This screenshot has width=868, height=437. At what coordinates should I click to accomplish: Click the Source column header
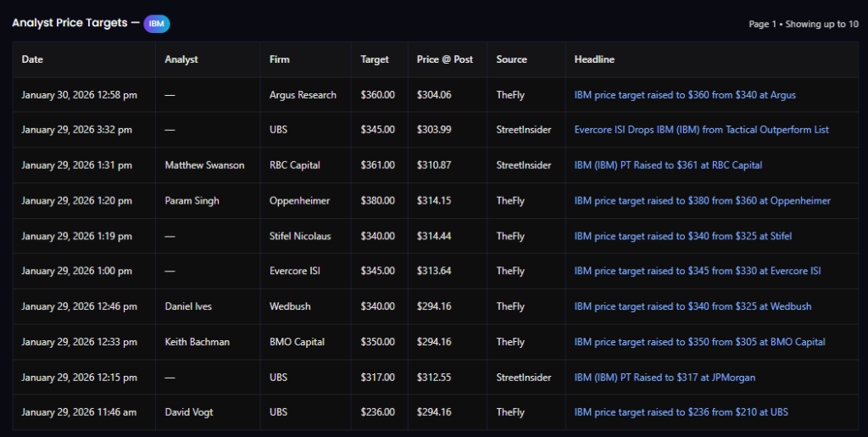pos(511,59)
